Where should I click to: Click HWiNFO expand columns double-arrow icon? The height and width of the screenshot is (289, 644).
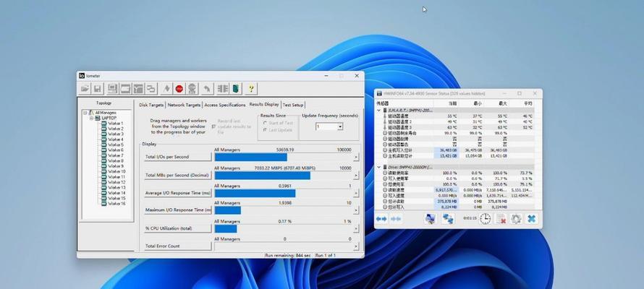coord(381,219)
